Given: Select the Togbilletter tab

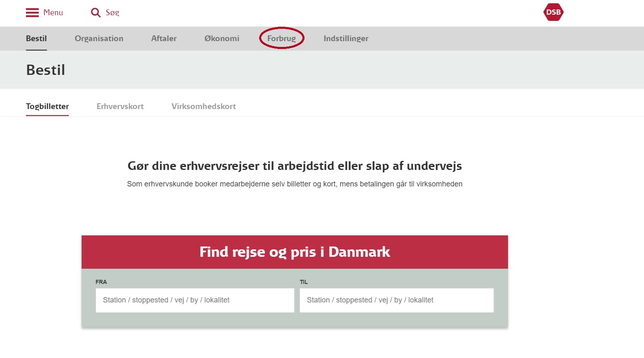Looking at the screenshot, I should (x=47, y=106).
